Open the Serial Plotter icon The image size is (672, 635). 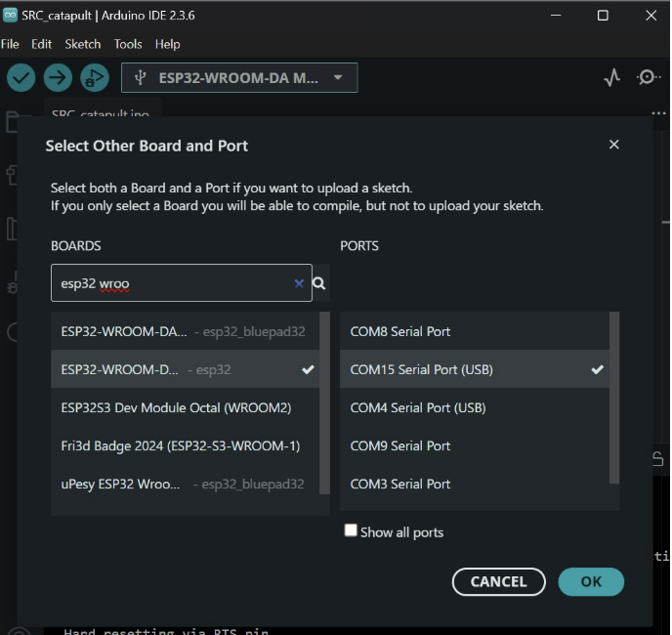click(x=611, y=78)
